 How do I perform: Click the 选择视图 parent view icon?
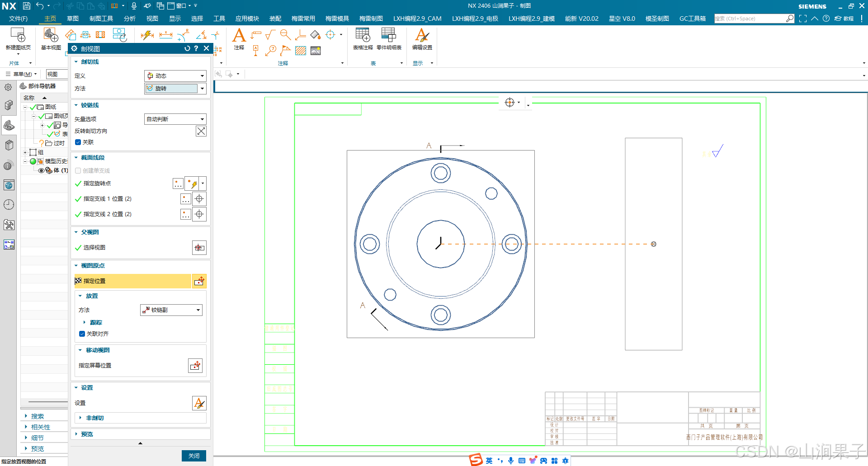point(199,248)
